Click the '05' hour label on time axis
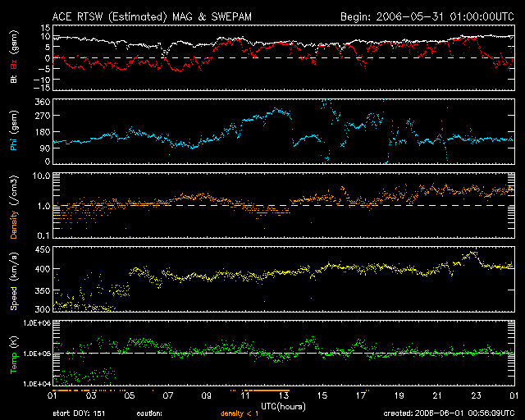525x420 pixels. coord(130,396)
